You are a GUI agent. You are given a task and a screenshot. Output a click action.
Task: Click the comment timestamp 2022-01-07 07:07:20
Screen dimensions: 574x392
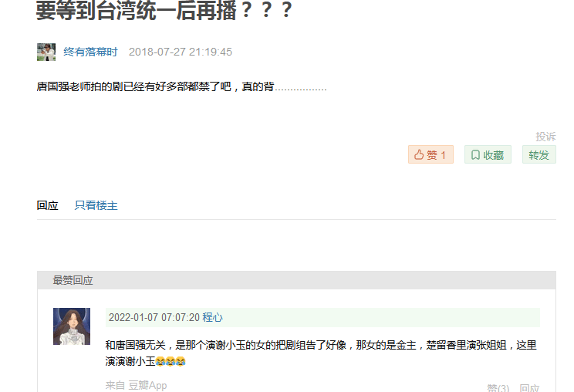coord(154,317)
